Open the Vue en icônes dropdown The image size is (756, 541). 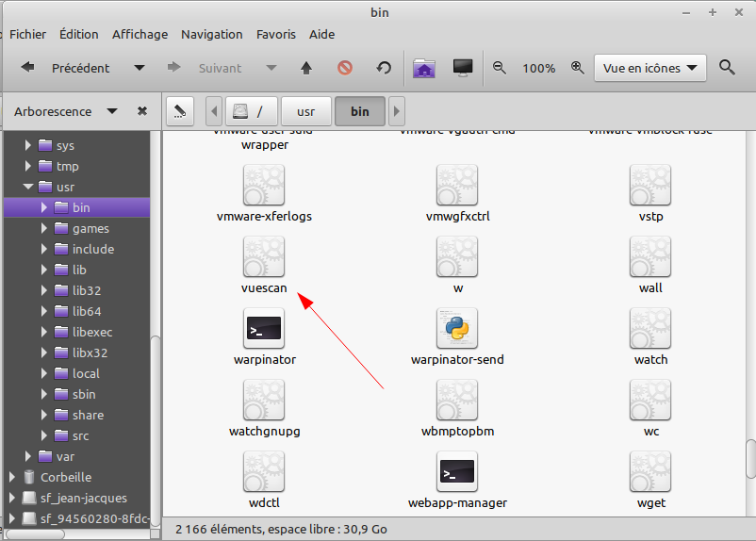(x=650, y=68)
